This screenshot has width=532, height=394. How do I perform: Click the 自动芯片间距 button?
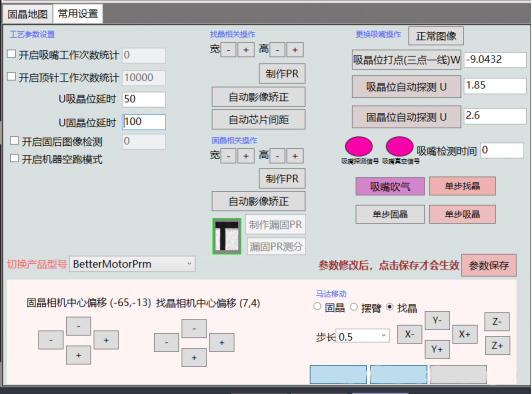259,119
